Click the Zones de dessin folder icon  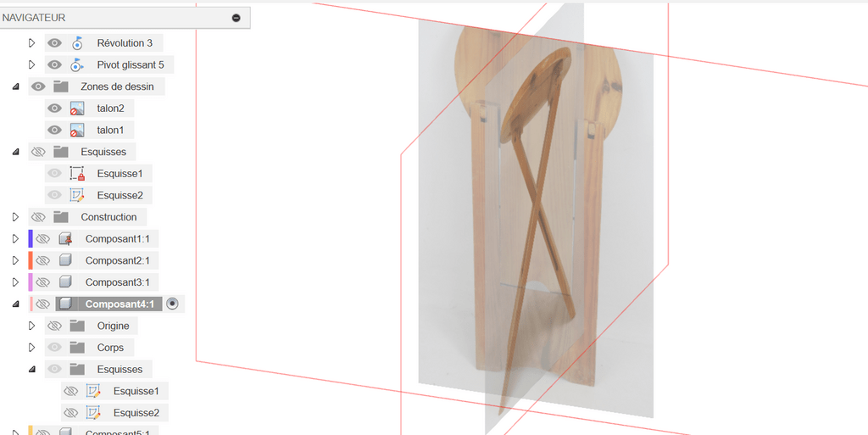61,86
